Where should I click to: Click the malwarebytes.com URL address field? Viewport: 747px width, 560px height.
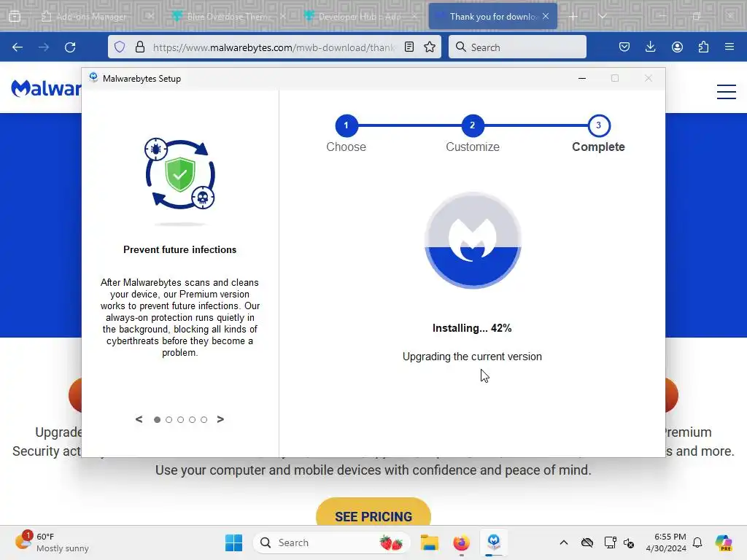(x=274, y=47)
